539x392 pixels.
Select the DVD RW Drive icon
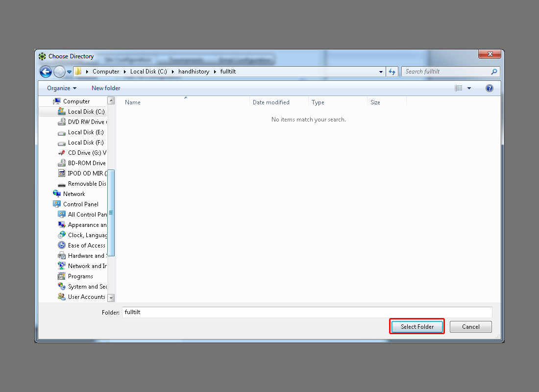62,122
